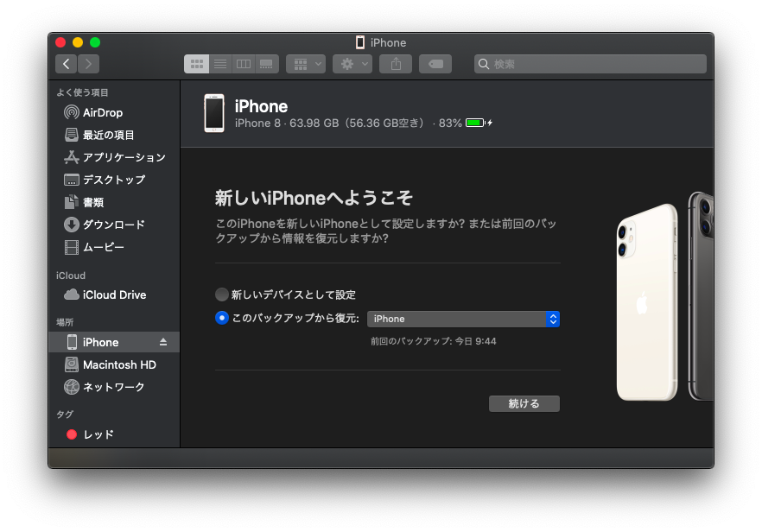Select the レッド tag in the sidebar

pos(93,434)
